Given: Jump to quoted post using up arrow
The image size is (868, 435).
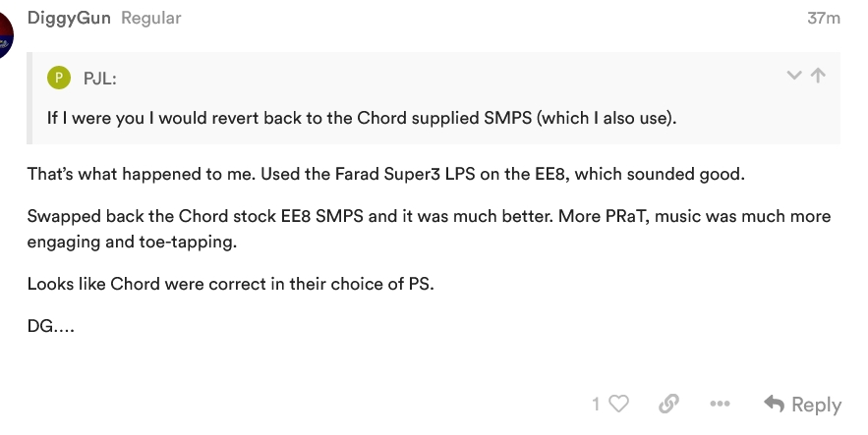Looking at the screenshot, I should [818, 76].
